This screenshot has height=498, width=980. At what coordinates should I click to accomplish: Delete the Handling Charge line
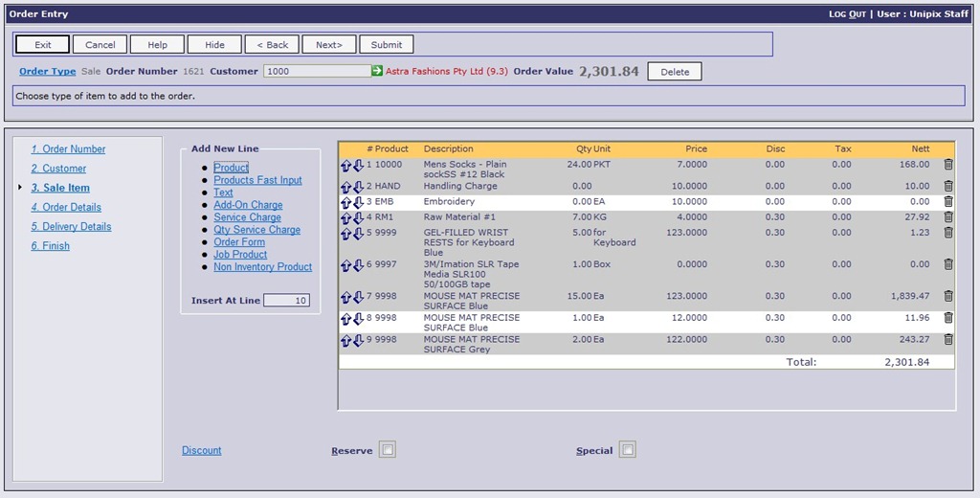click(948, 186)
